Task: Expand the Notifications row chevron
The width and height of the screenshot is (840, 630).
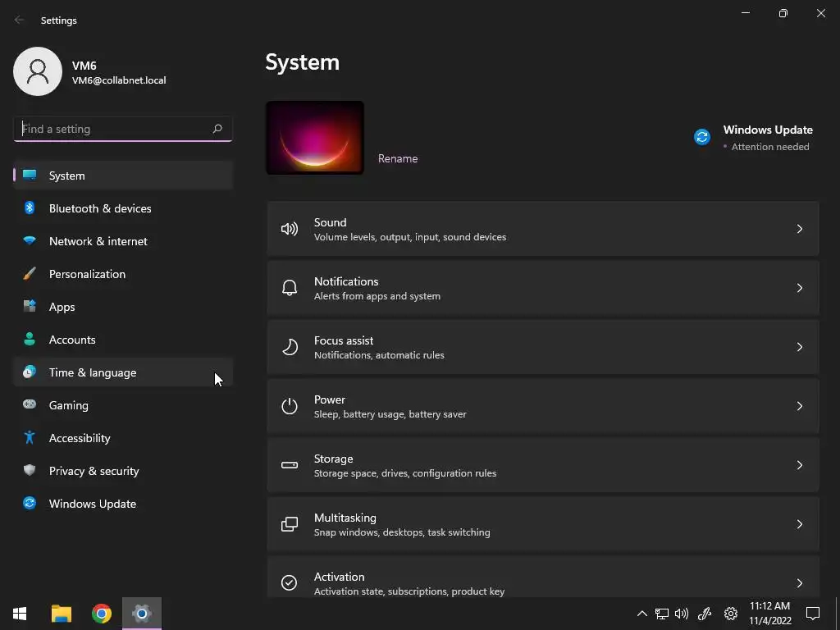Action: click(x=799, y=288)
